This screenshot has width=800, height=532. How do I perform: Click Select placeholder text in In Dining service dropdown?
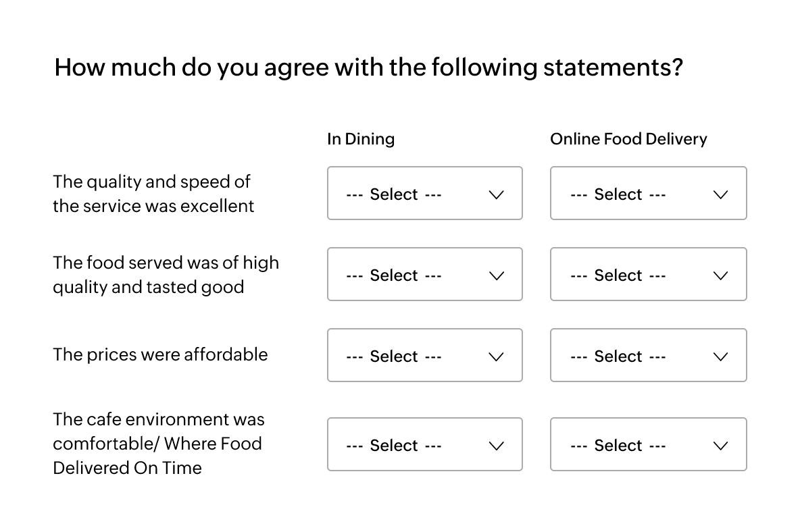394,194
